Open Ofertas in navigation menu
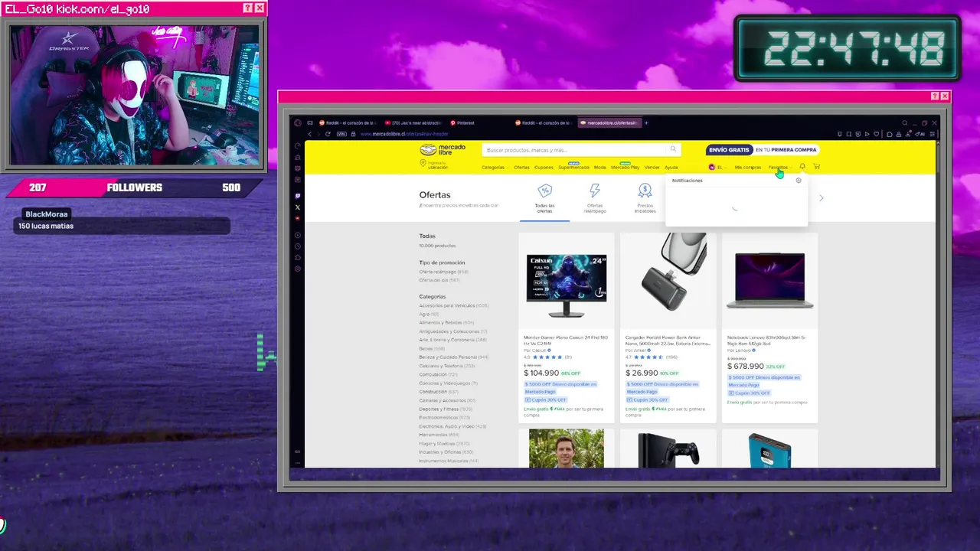Screen dimensions: 980x551 tap(521, 168)
